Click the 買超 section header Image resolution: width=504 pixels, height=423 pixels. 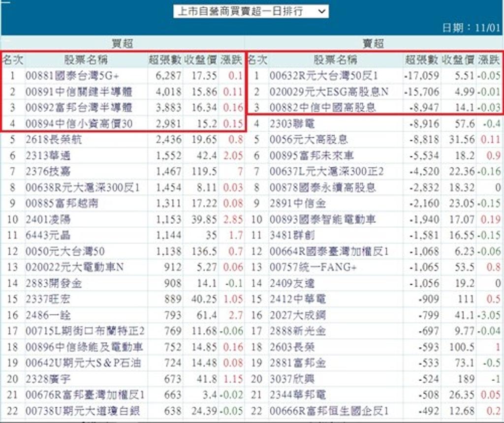[x=122, y=43]
